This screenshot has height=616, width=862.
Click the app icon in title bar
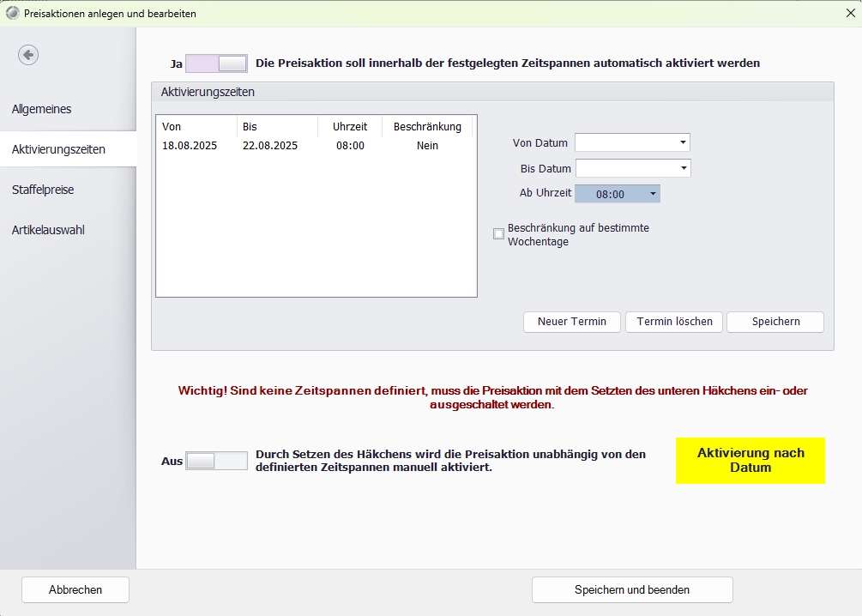click(12, 13)
